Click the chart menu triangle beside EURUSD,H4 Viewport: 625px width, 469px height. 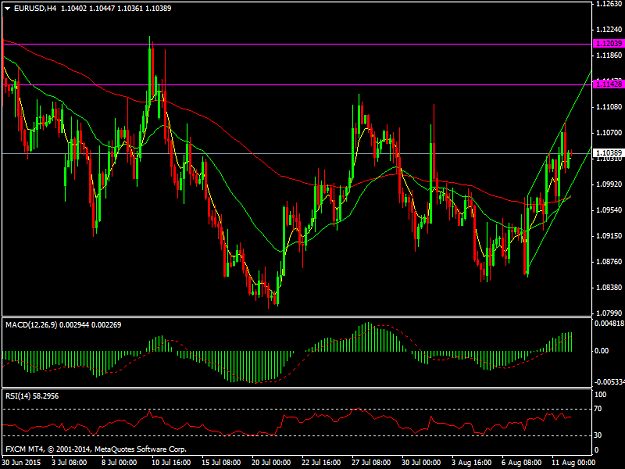8,8
